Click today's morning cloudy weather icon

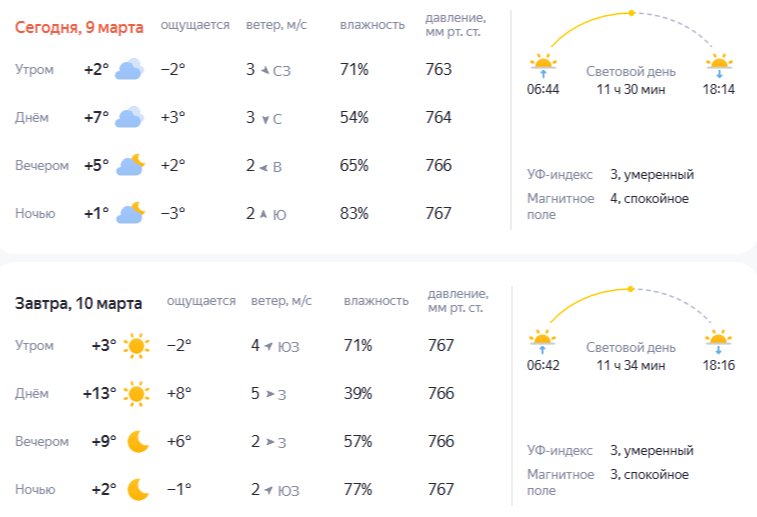(129, 70)
